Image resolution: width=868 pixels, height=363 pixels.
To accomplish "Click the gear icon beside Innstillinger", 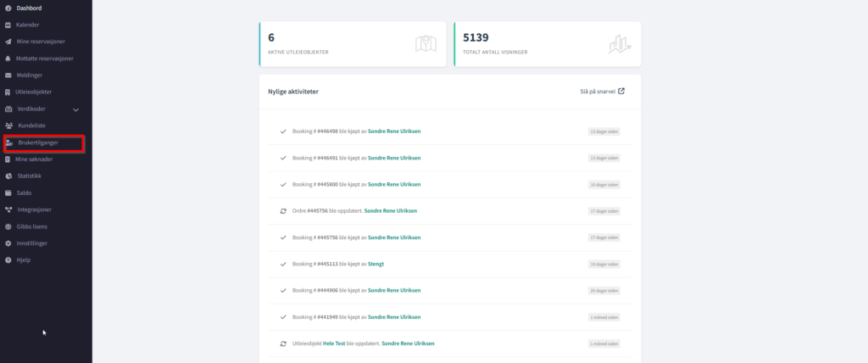I will [x=8, y=243].
